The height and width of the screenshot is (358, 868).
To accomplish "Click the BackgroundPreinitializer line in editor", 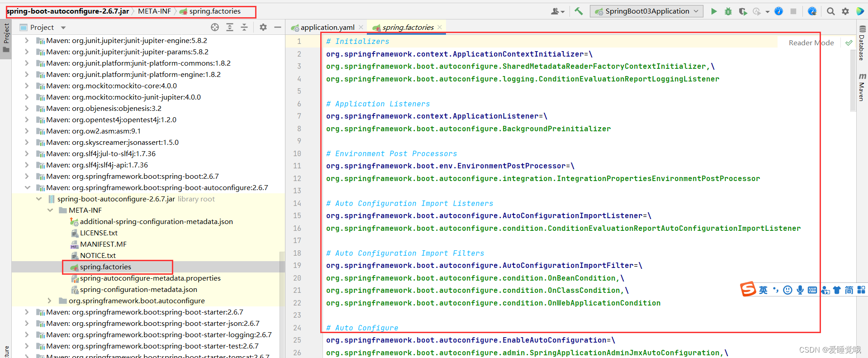I will pyautogui.click(x=468, y=129).
